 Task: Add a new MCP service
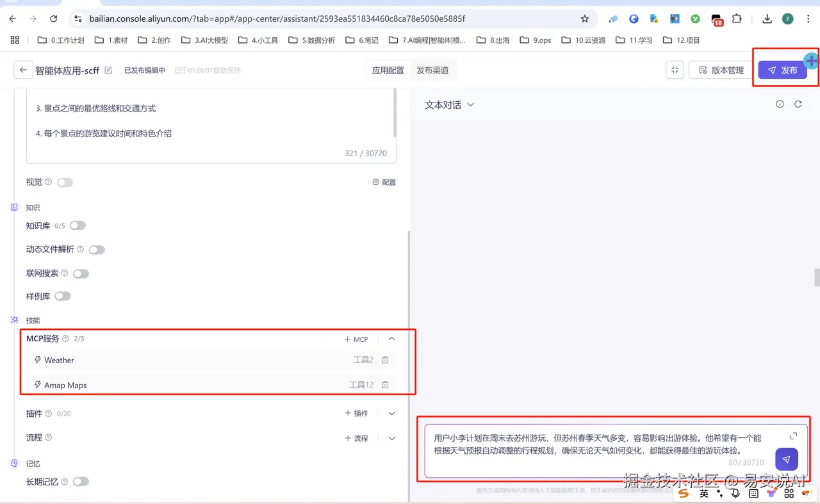click(x=356, y=339)
